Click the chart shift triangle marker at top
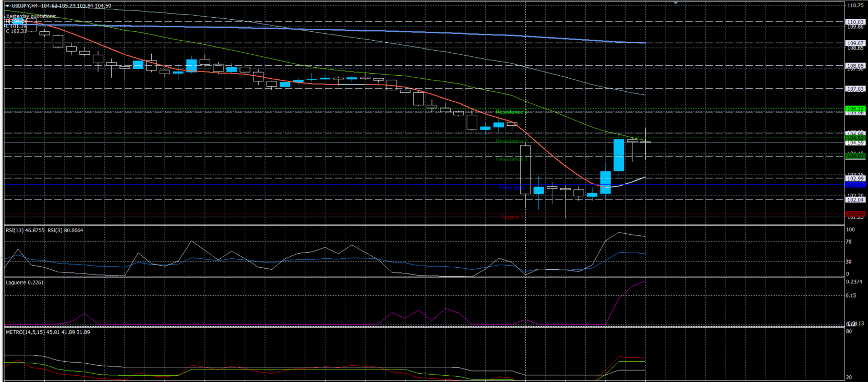This screenshot has width=868, height=382. click(676, 3)
